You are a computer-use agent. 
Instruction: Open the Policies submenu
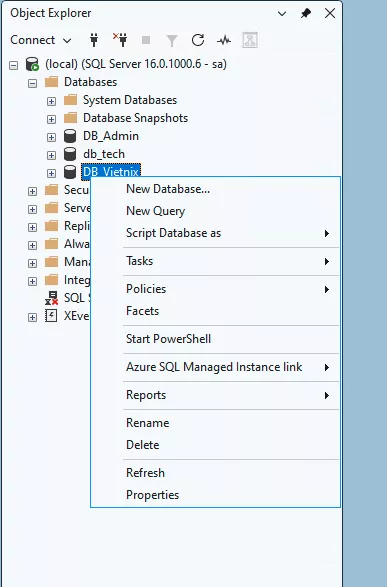coord(215,289)
